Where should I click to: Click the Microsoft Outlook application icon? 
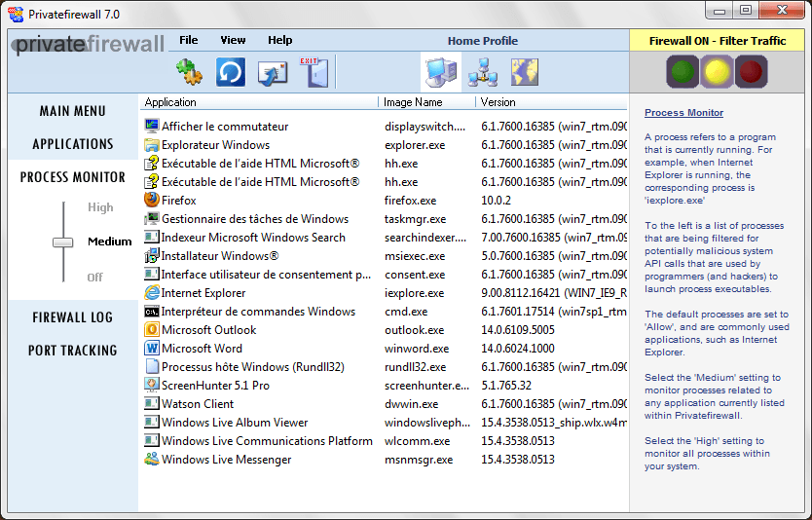point(152,330)
